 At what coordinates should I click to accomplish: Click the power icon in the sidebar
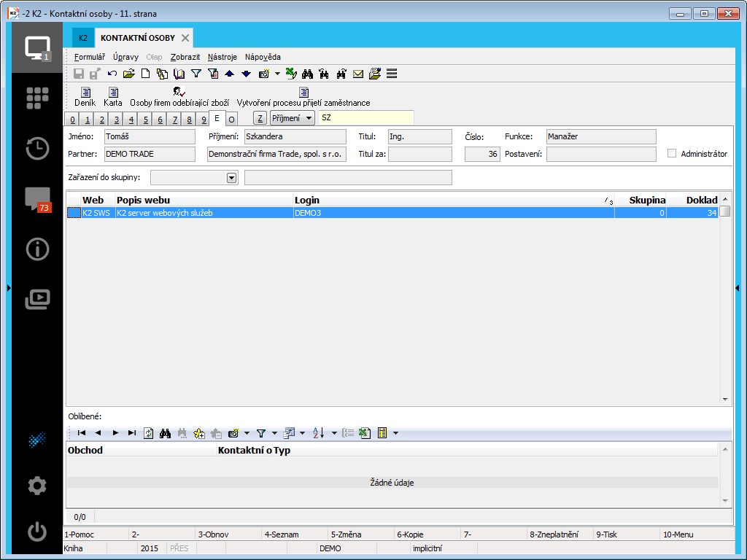coord(36,532)
